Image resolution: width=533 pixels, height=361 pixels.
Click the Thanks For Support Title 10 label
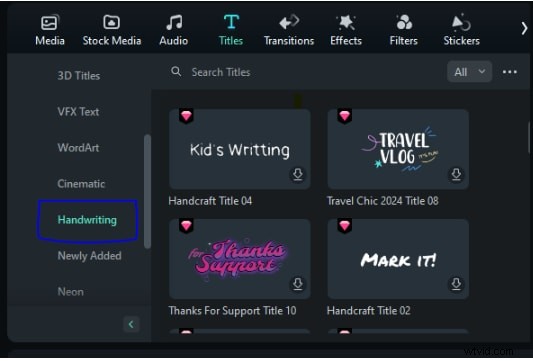pyautogui.click(x=233, y=311)
